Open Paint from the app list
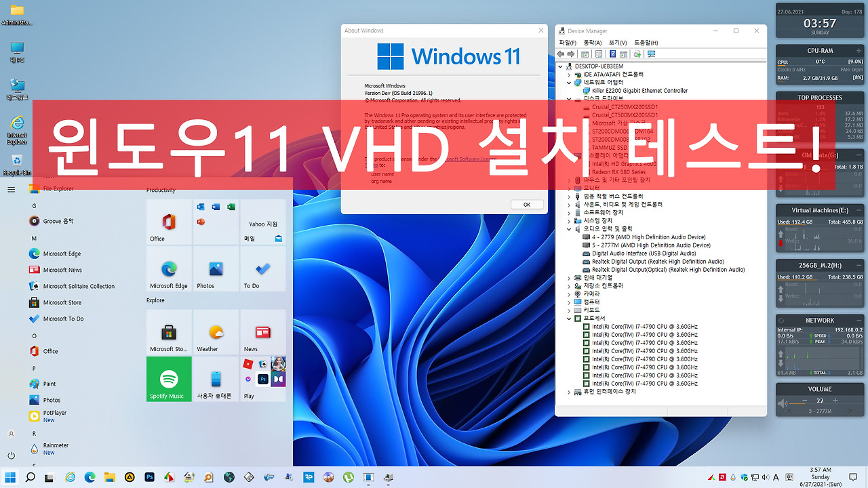The image size is (868, 488). (42, 384)
